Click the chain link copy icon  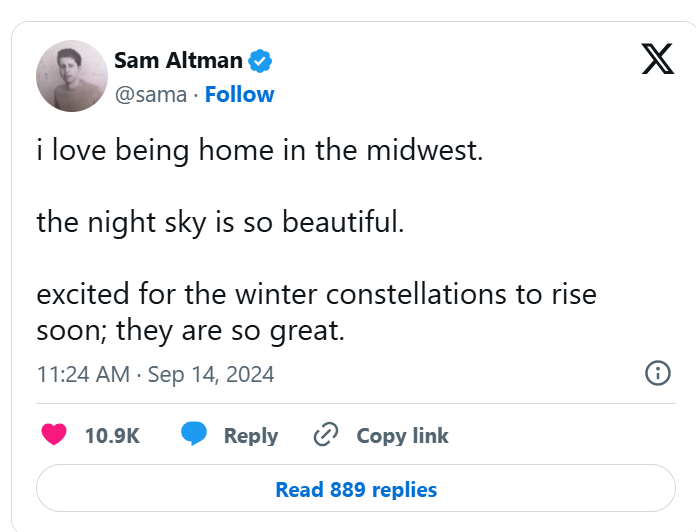point(326,435)
